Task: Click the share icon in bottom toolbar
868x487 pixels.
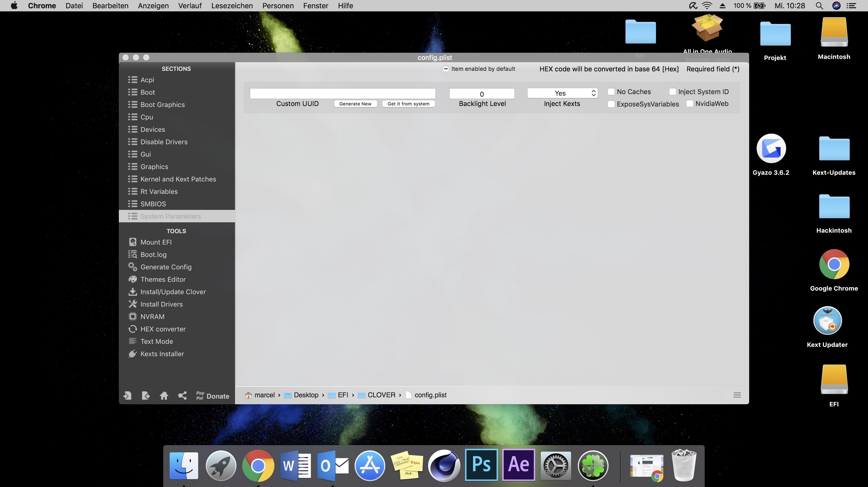Action: point(182,395)
